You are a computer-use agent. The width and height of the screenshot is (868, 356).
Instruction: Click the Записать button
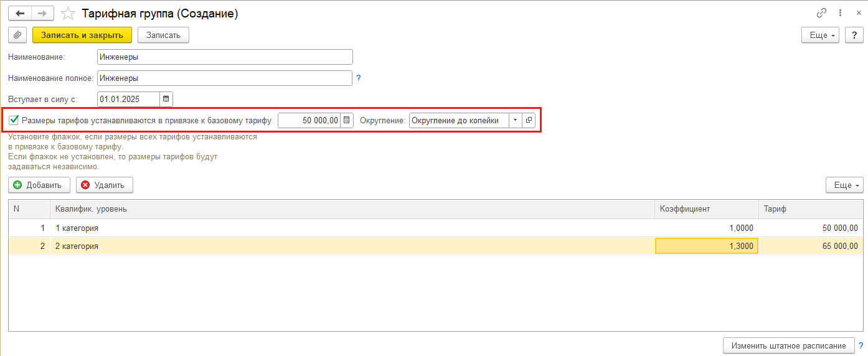(x=163, y=35)
